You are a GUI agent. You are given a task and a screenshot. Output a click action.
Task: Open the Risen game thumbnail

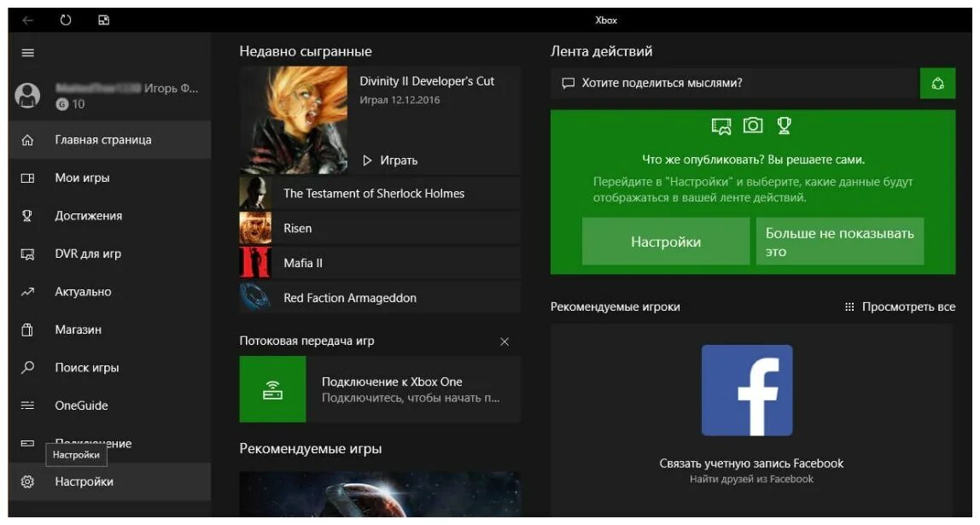tap(255, 228)
